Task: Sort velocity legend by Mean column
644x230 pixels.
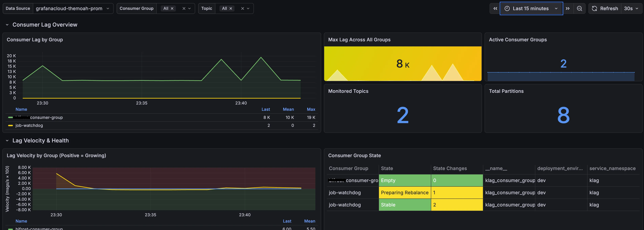Action: 309,221
